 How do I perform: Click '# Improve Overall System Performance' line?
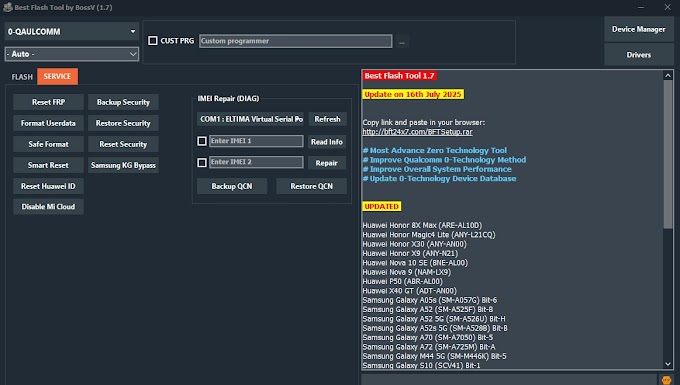coord(437,169)
